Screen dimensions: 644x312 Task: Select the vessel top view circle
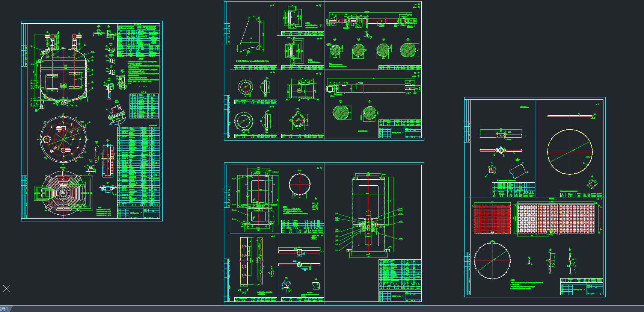pos(63,139)
